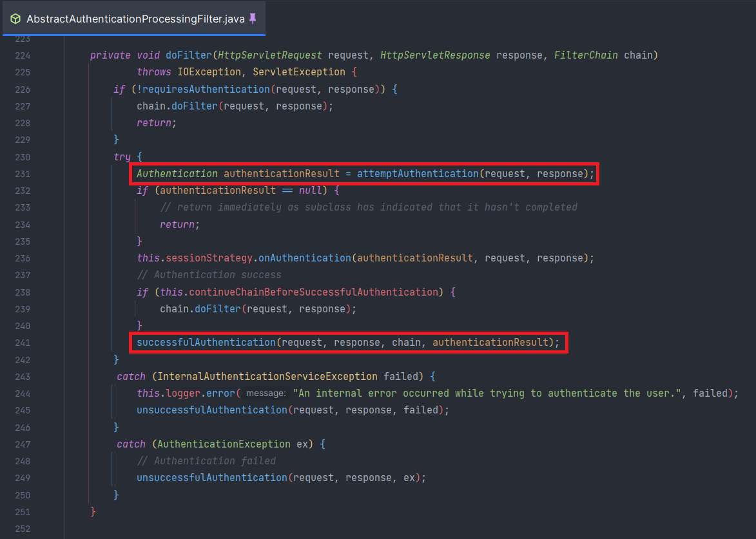Click successfulAuthentication call on line 241
Viewport: 756px width, 539px height.
(x=206, y=343)
